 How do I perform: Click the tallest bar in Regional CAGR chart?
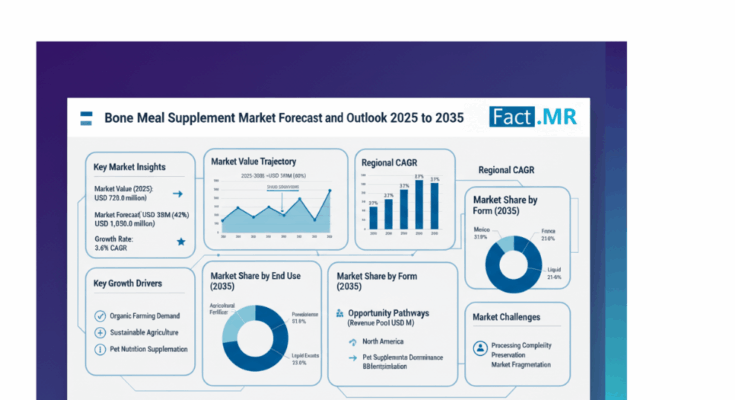tap(420, 205)
